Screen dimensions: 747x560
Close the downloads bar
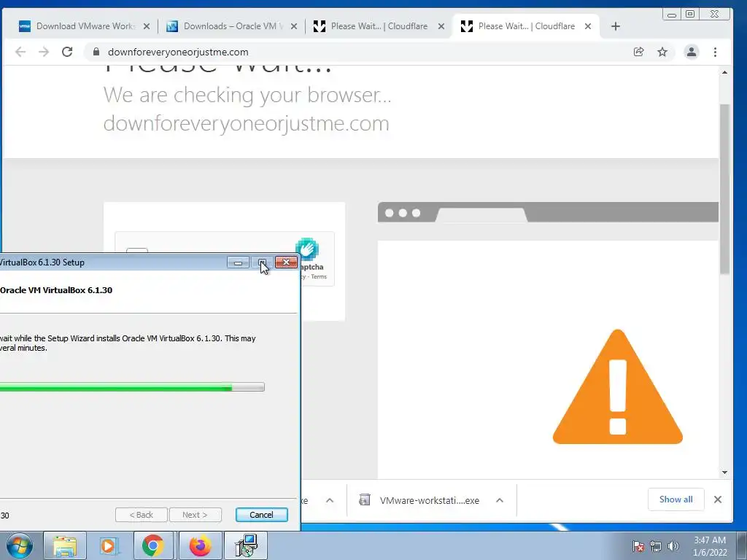(x=718, y=499)
